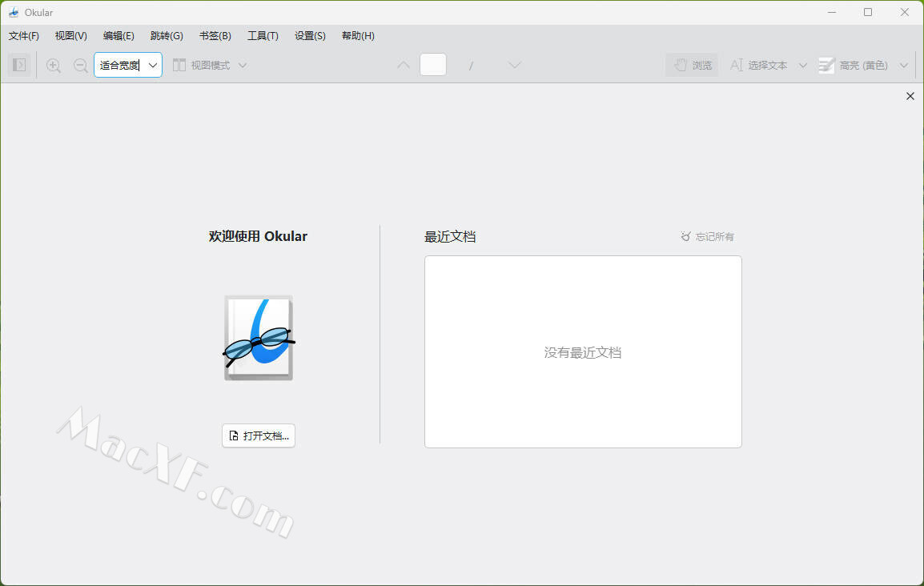Image resolution: width=924 pixels, height=586 pixels.
Task: Open the 文件(F) menu
Action: (23, 36)
